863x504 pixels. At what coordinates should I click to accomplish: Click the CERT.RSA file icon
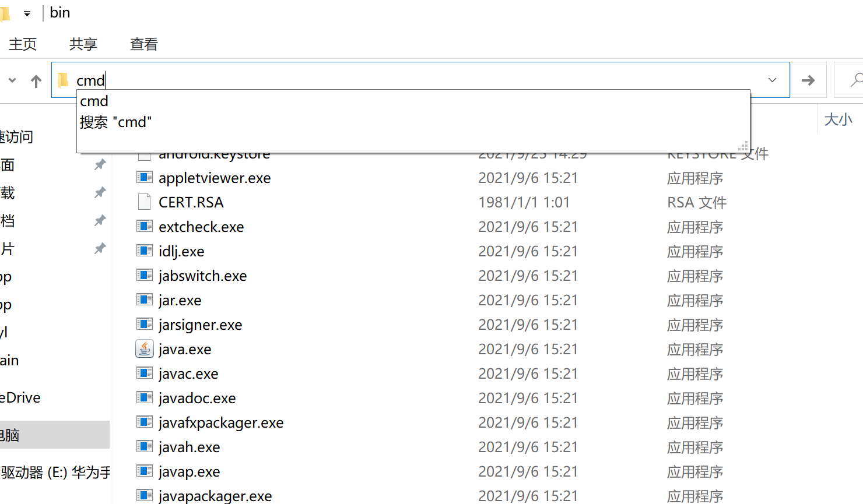tap(144, 202)
